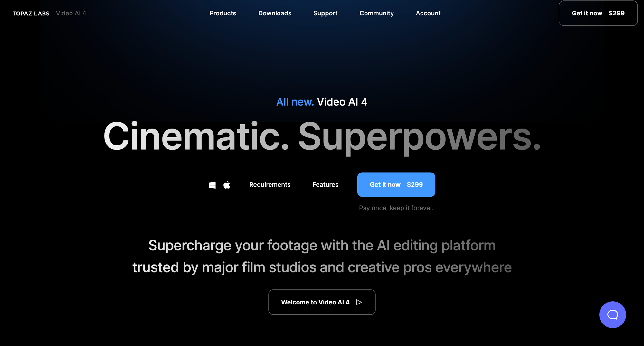
Task: Open the Community menu
Action: tap(376, 13)
